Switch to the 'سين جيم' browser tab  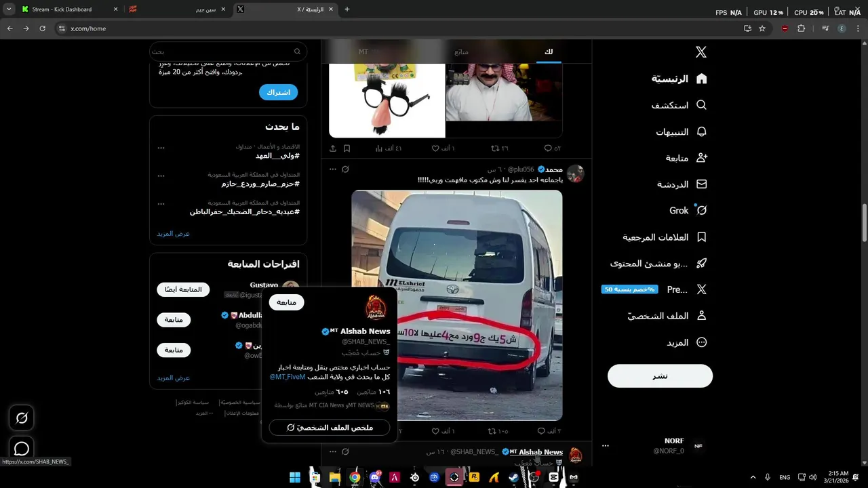(178, 9)
